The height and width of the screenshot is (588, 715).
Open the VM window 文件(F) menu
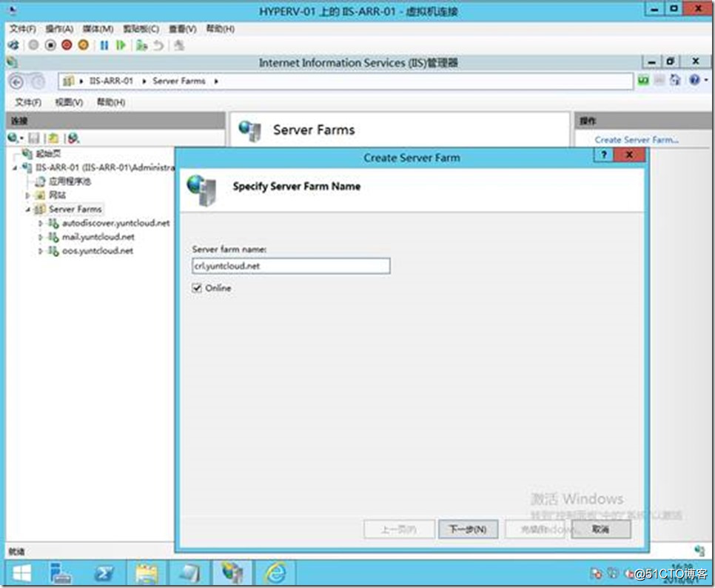tap(23, 29)
